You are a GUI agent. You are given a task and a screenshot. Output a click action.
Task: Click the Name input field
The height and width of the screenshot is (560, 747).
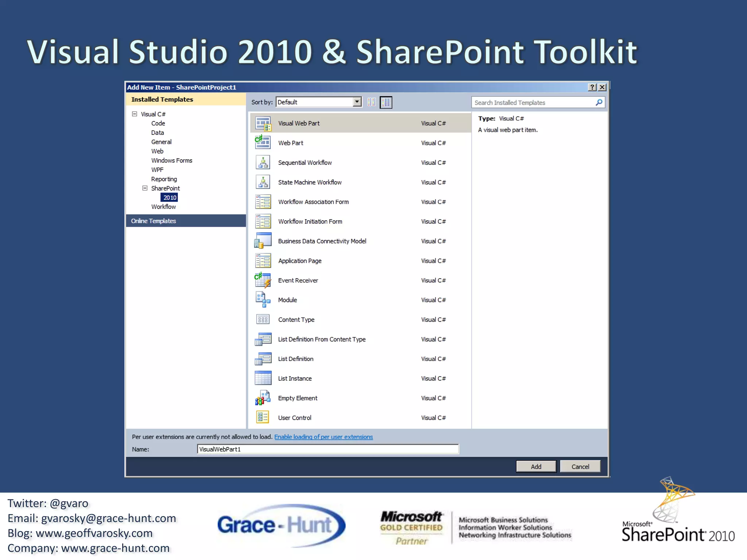click(x=328, y=449)
